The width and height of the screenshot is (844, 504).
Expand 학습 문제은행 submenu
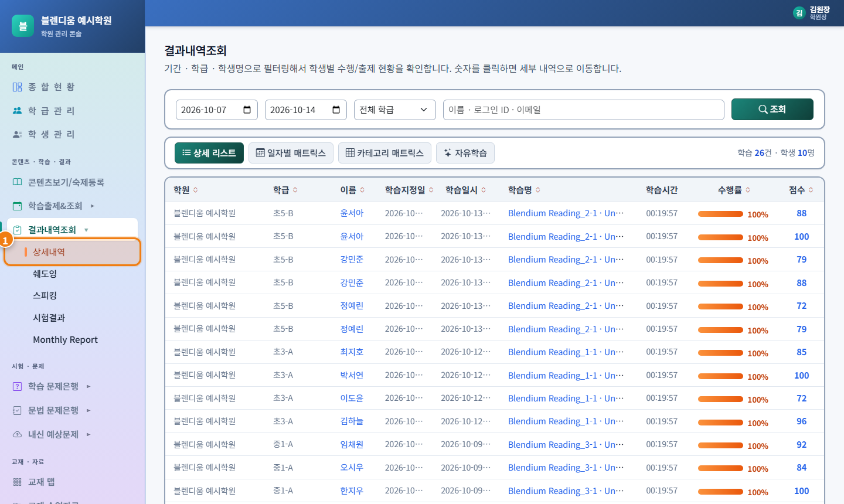click(89, 386)
